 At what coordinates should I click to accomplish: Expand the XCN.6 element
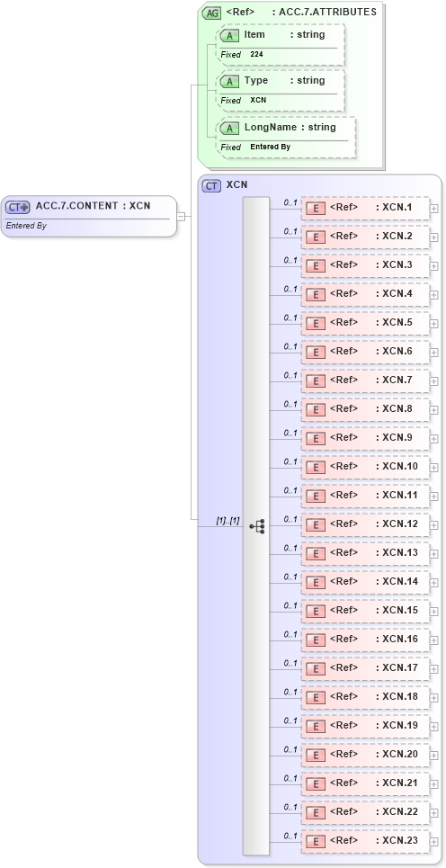point(433,353)
